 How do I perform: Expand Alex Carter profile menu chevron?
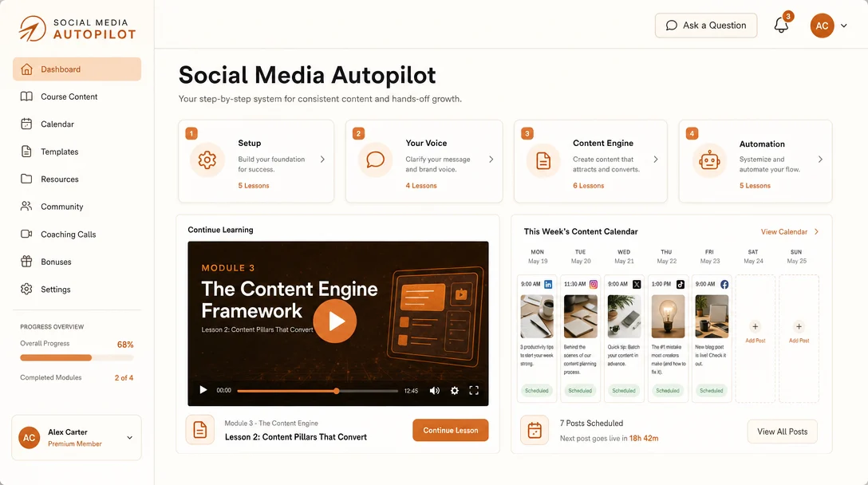[129, 437]
